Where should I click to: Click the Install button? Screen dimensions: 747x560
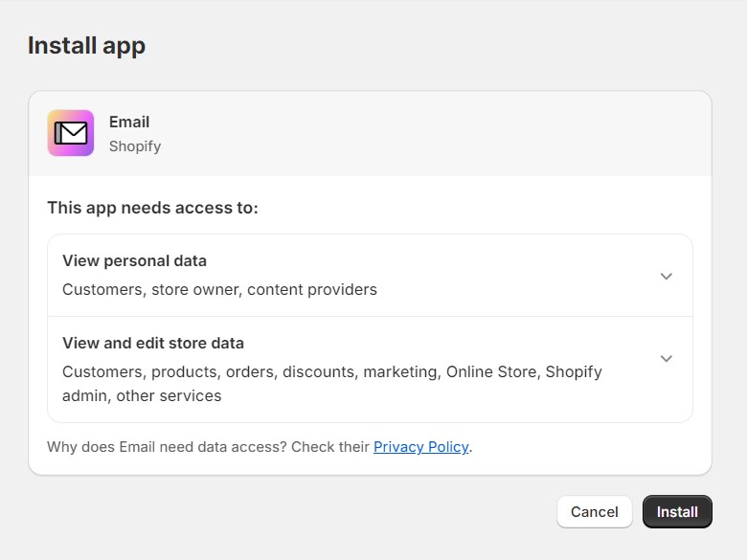677,511
